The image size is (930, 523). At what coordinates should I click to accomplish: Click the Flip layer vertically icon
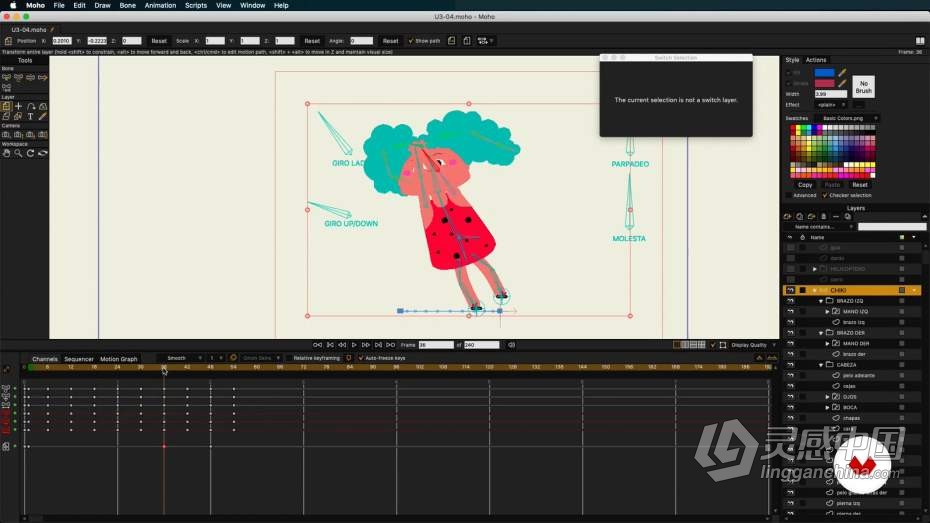[x=467, y=41]
